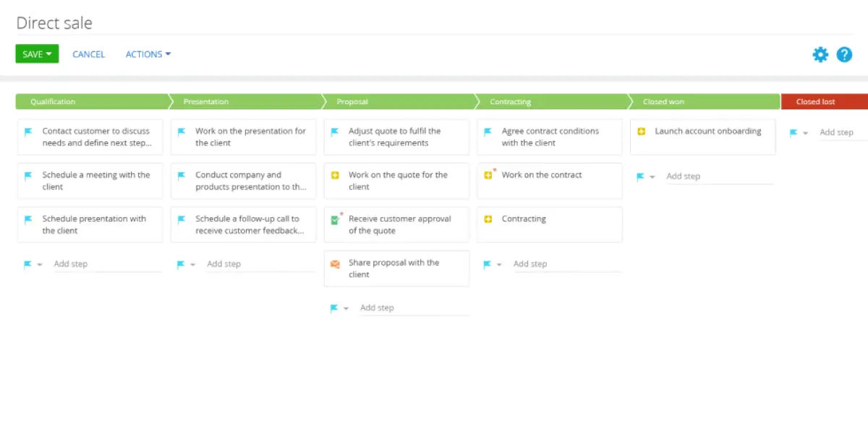Open the Schedule a meeting with the client step

click(90, 181)
